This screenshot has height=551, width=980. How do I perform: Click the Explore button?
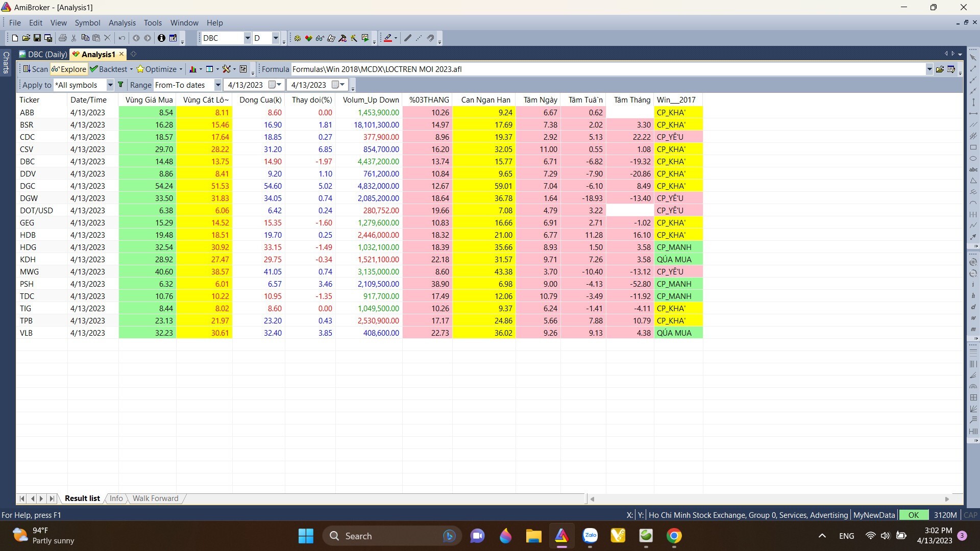68,69
